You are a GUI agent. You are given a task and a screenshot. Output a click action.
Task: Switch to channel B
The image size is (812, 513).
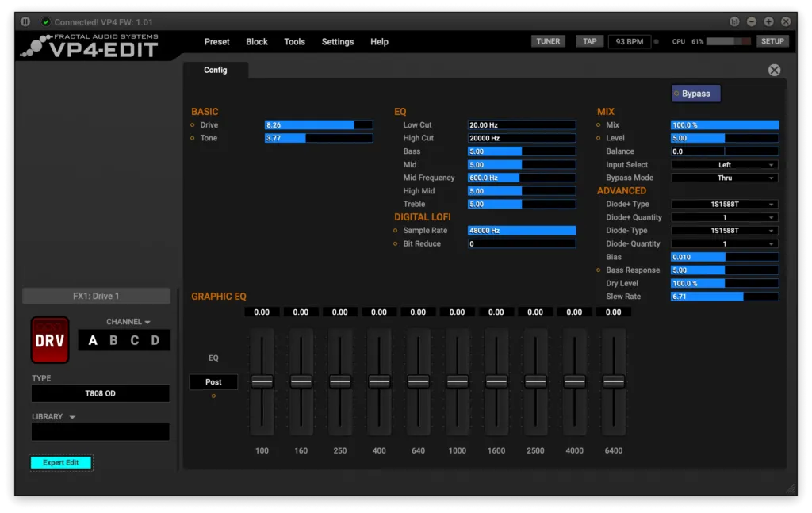tap(113, 341)
